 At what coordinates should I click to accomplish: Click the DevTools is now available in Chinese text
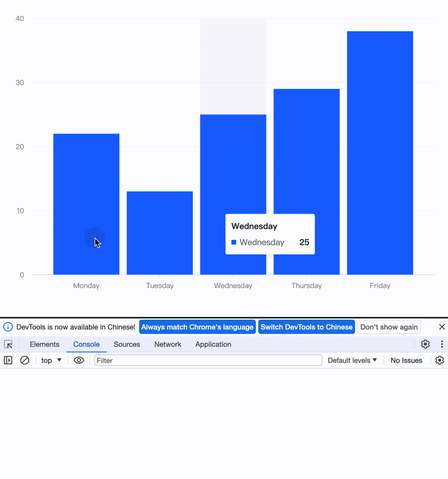coord(76,327)
